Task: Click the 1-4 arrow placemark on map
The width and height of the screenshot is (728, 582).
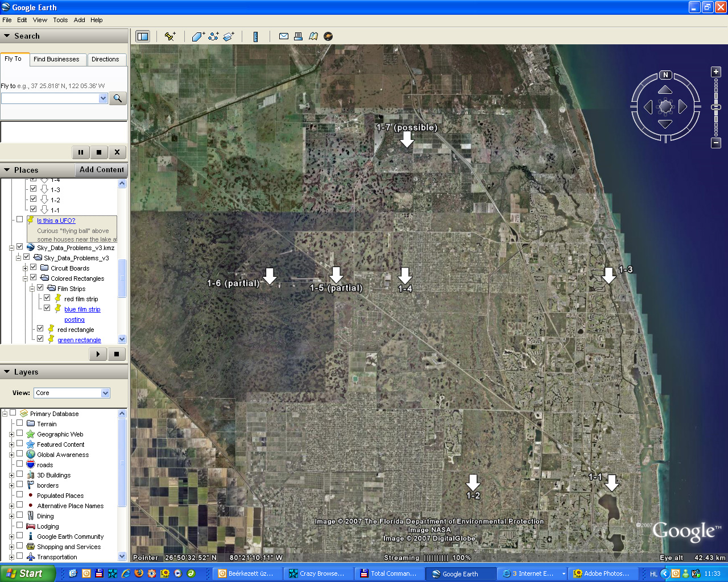Action: (405, 276)
